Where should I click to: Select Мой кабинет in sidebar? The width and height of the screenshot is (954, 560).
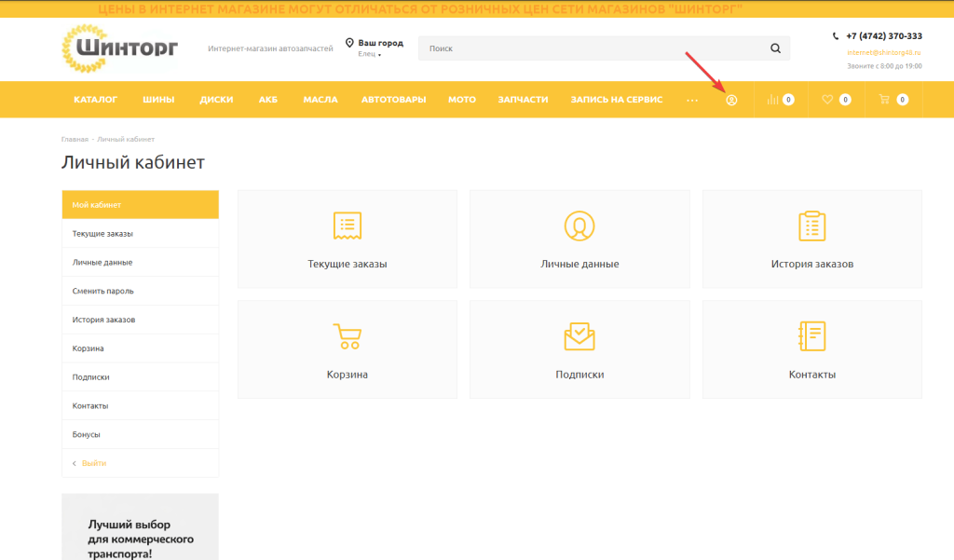pos(141,204)
